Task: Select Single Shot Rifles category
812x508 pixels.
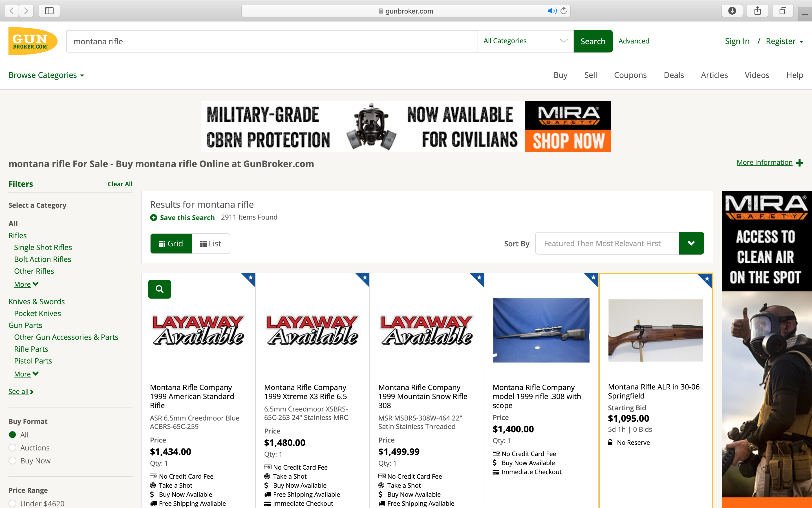Action: tap(43, 247)
